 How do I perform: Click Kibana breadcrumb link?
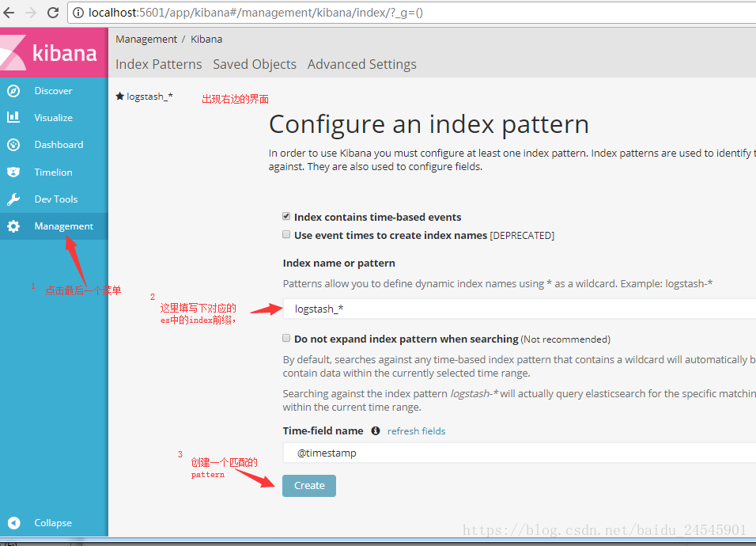(206, 39)
